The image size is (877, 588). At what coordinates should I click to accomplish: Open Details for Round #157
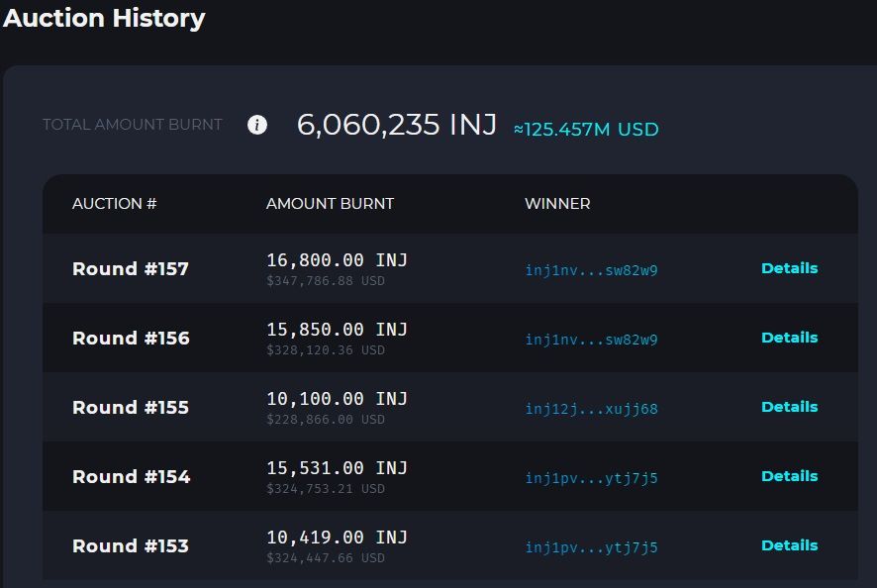click(789, 268)
